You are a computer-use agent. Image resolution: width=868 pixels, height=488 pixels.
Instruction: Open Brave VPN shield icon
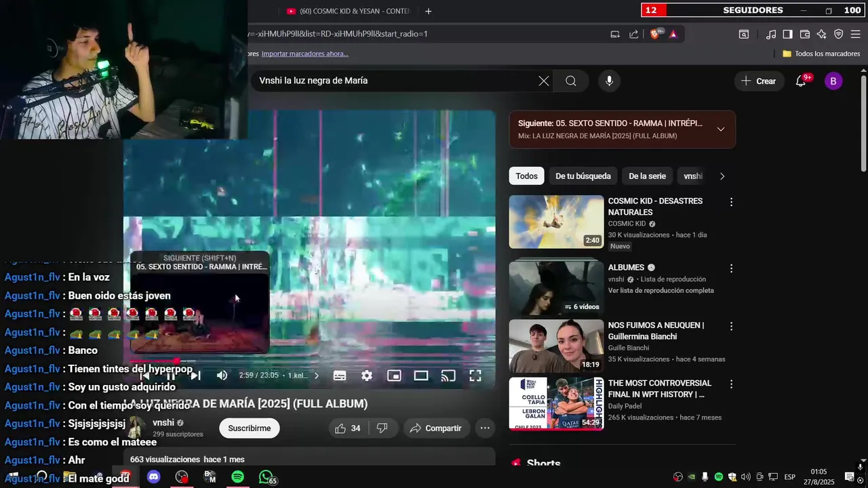click(x=838, y=34)
